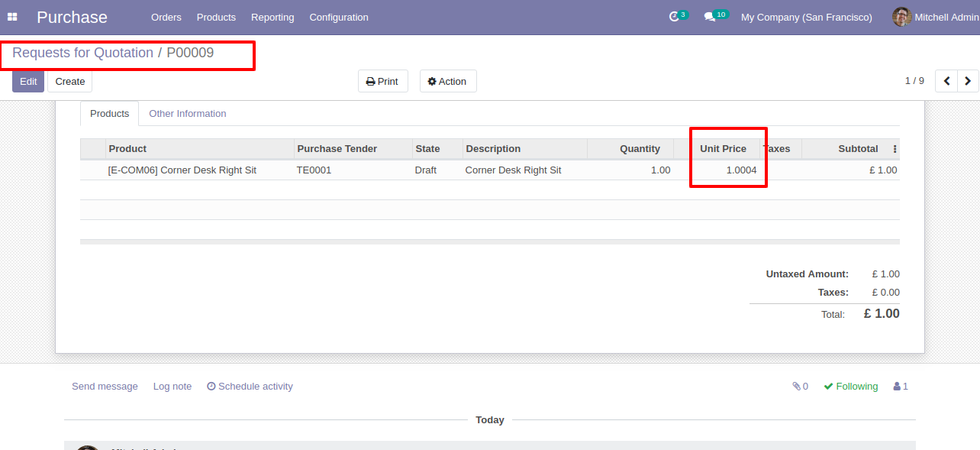The width and height of the screenshot is (980, 450).
Task: Open company switcher My Company (San Francisco)
Action: [x=806, y=17]
